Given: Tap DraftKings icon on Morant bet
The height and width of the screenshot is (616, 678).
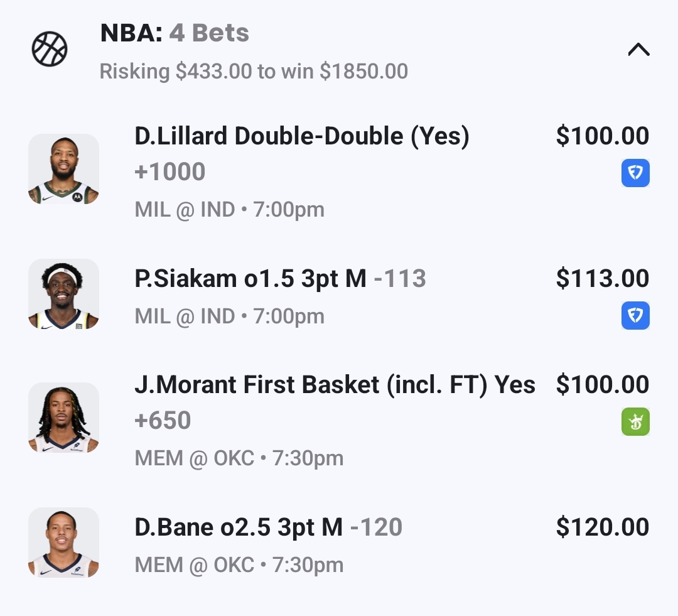Looking at the screenshot, I should pos(635,422).
